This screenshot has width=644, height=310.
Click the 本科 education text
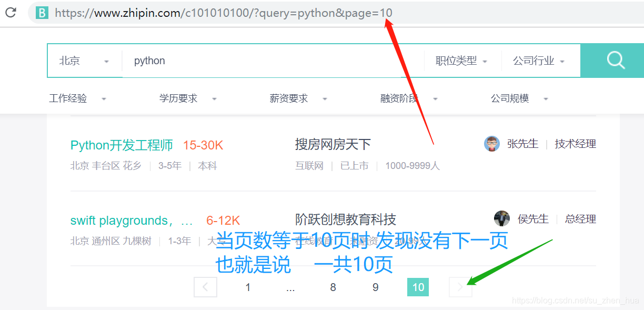(207, 166)
